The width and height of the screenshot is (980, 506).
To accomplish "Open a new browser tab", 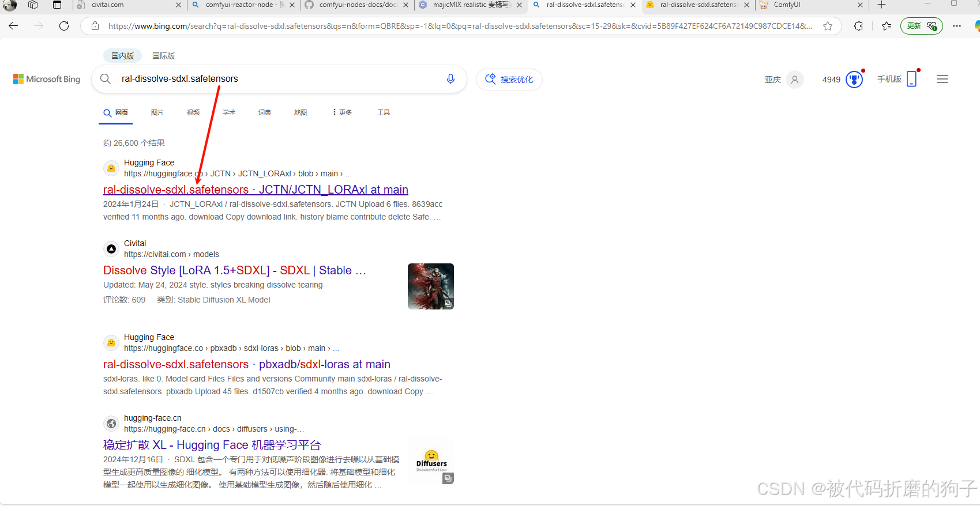I will click(x=881, y=5).
